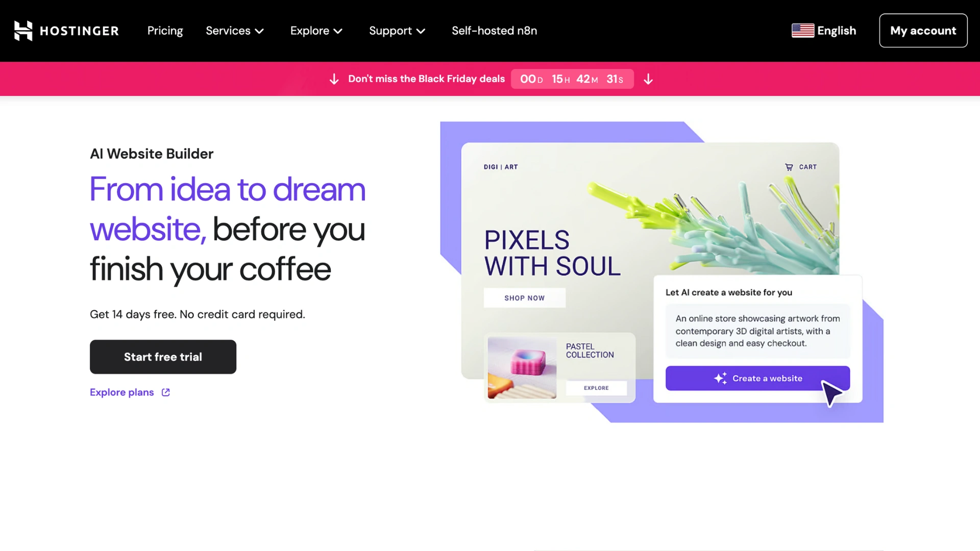Open the Explore plans link

[121, 392]
